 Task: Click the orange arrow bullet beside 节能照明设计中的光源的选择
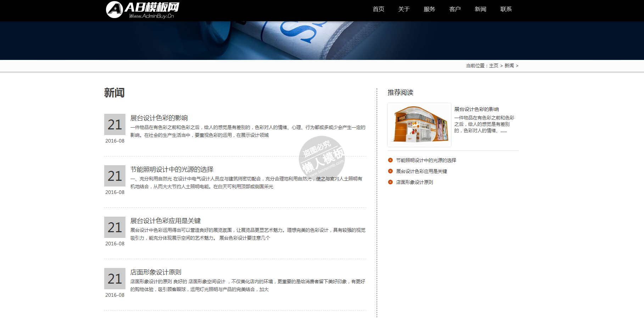(390, 160)
